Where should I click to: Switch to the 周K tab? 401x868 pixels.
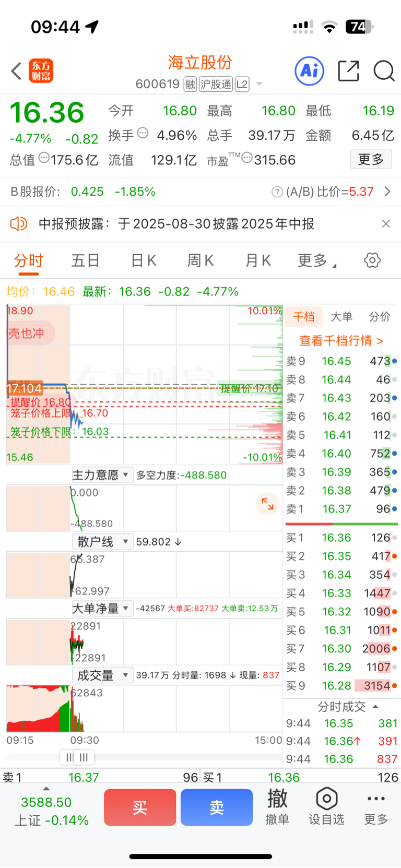point(200,260)
